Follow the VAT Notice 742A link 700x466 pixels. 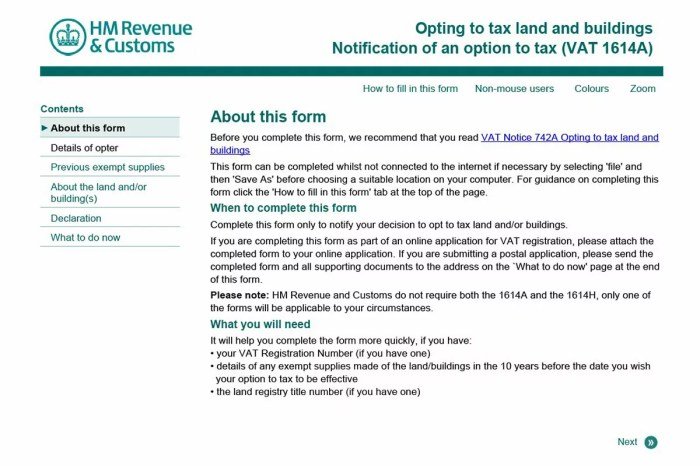(569, 137)
